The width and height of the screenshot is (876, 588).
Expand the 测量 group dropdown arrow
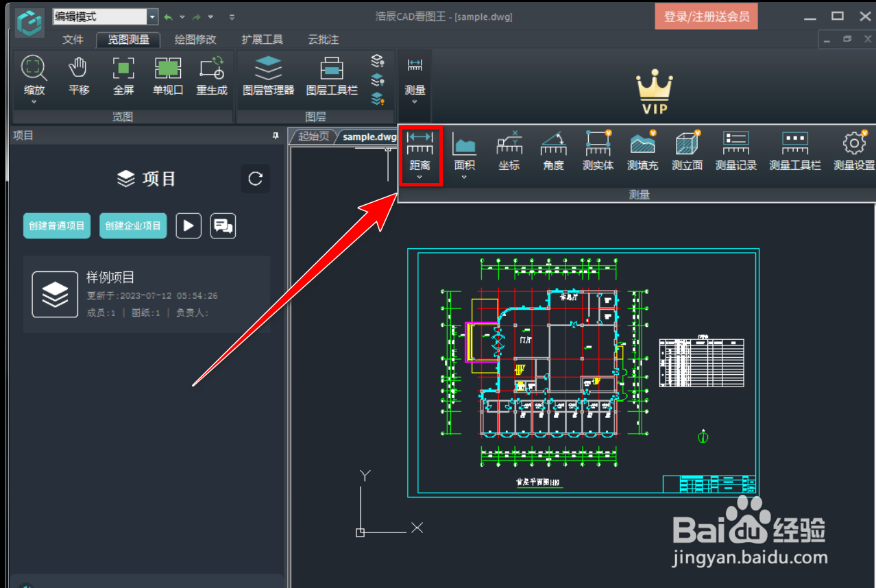[415, 102]
